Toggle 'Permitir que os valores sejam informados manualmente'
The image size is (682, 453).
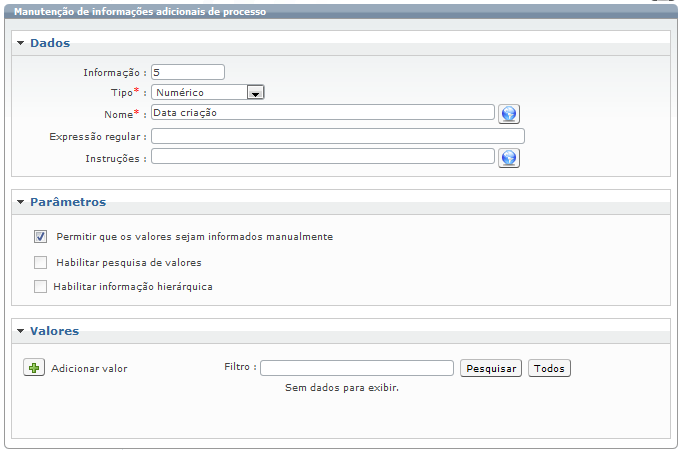[40, 236]
